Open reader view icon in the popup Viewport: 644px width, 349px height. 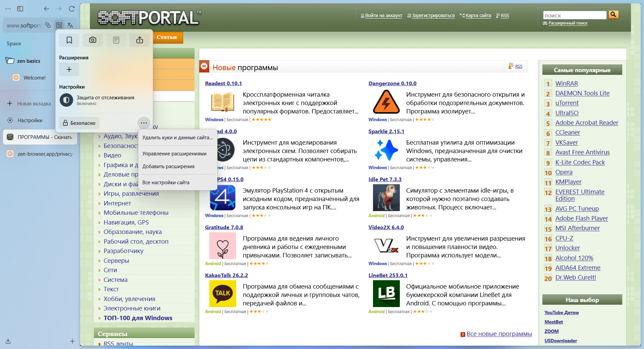click(116, 40)
